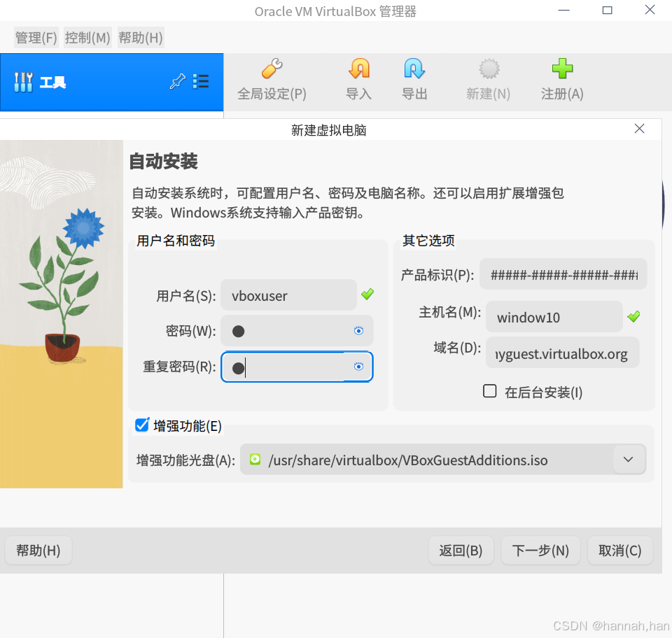The height and width of the screenshot is (638, 672).
Task: Close the 新建虚拟电脑 dialog
Action: click(639, 129)
